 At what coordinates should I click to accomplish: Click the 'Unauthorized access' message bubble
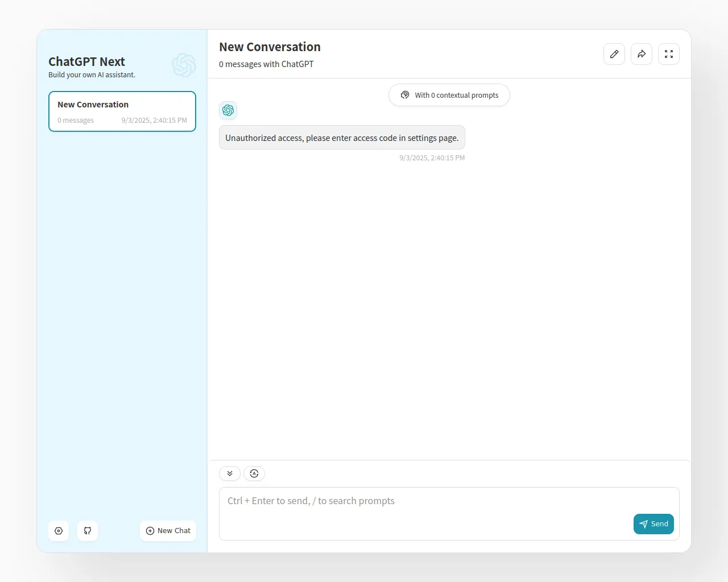point(342,138)
